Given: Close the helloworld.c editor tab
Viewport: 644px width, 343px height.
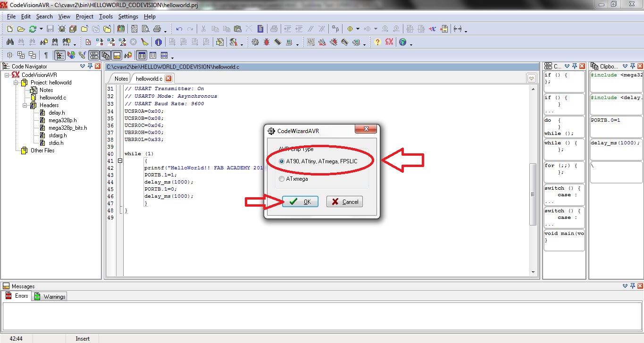Looking at the screenshot, I should [x=168, y=78].
